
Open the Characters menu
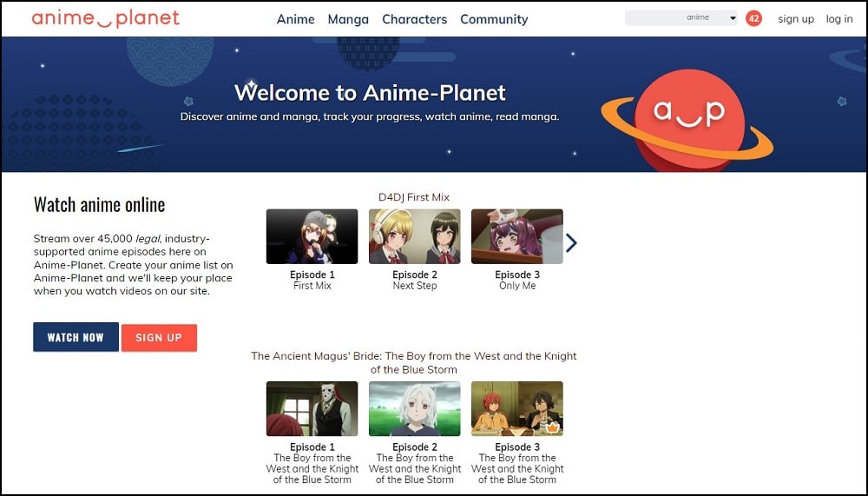[x=415, y=19]
